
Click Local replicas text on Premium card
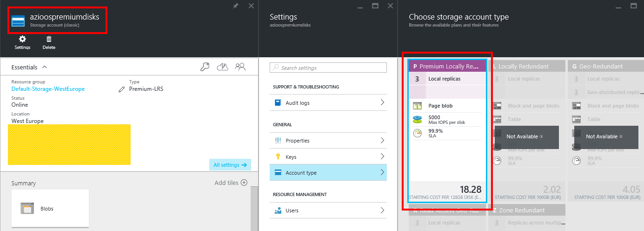coord(445,79)
